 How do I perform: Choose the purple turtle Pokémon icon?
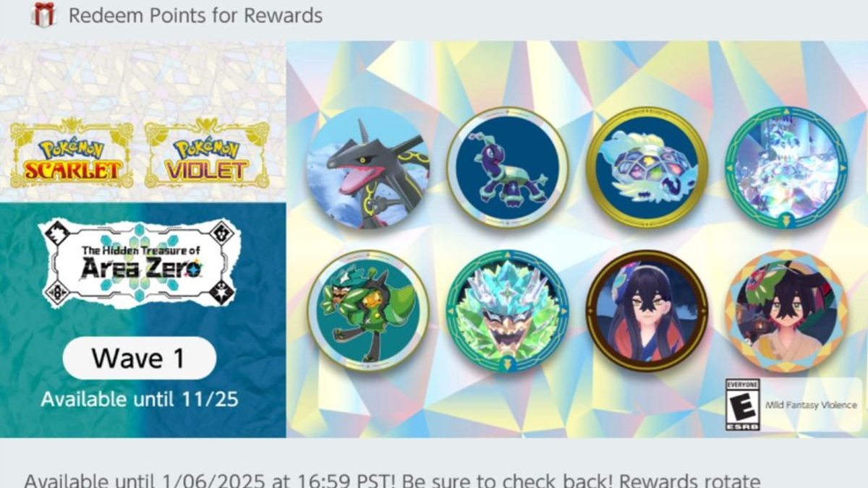tap(507, 168)
